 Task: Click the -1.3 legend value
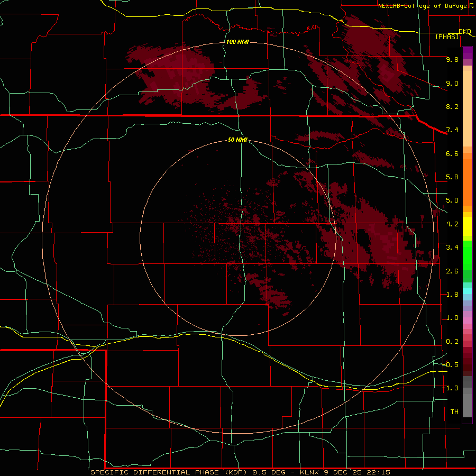(x=450, y=388)
